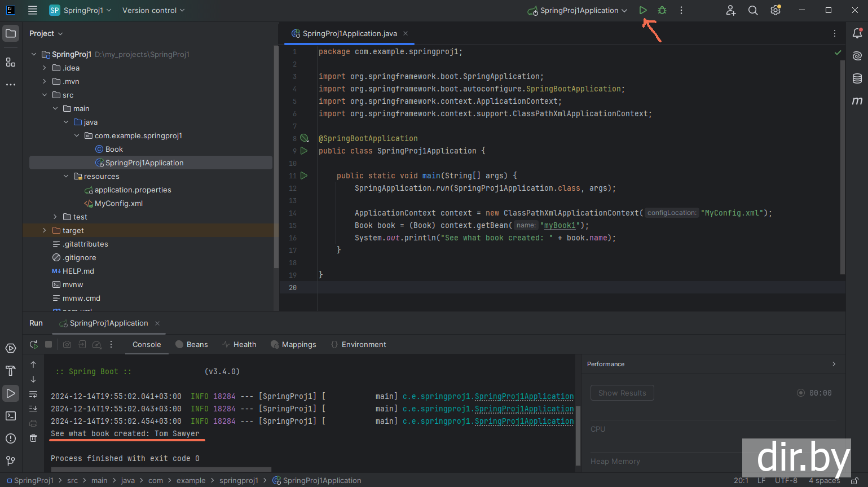The width and height of the screenshot is (868, 487).
Task: Click the Show Results button
Action: tap(622, 393)
